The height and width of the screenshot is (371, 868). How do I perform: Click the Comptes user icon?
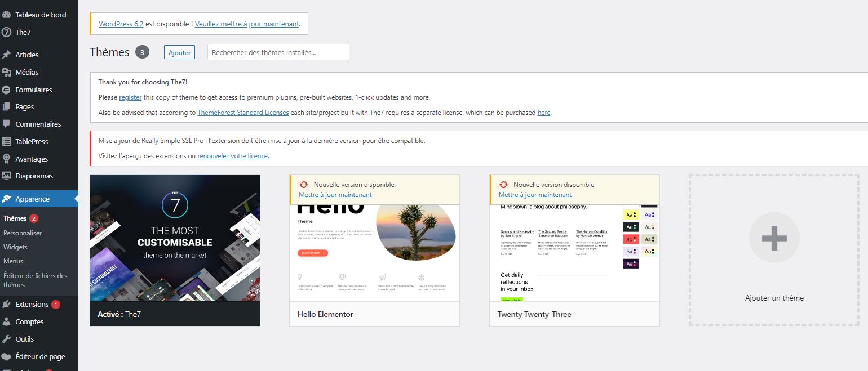(x=7, y=321)
